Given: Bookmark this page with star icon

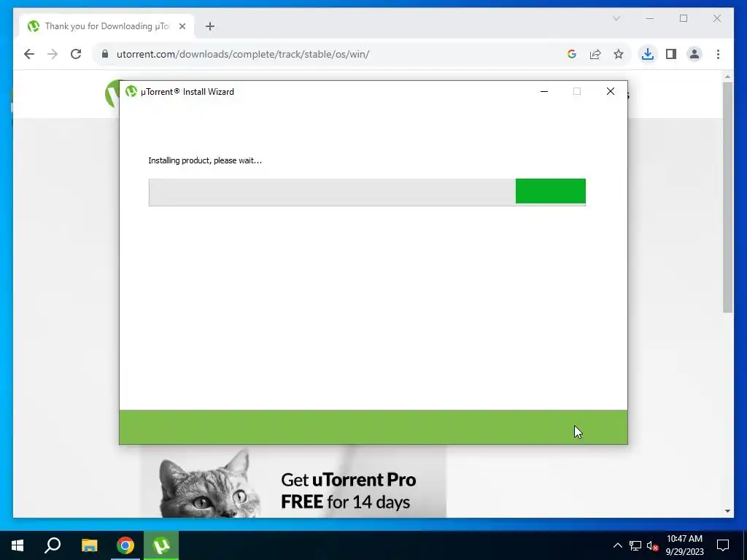Looking at the screenshot, I should click(x=619, y=54).
